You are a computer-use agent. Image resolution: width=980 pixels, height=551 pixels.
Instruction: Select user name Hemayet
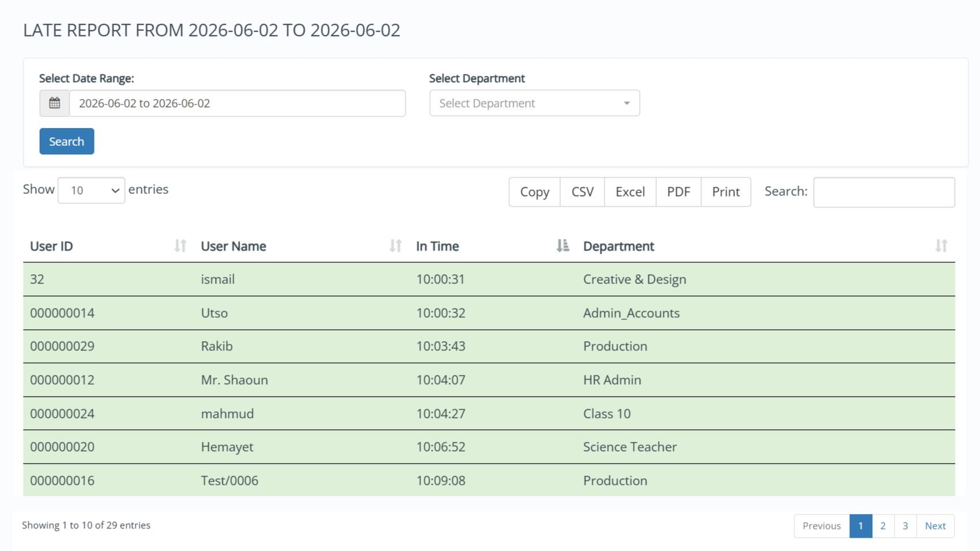coord(227,447)
